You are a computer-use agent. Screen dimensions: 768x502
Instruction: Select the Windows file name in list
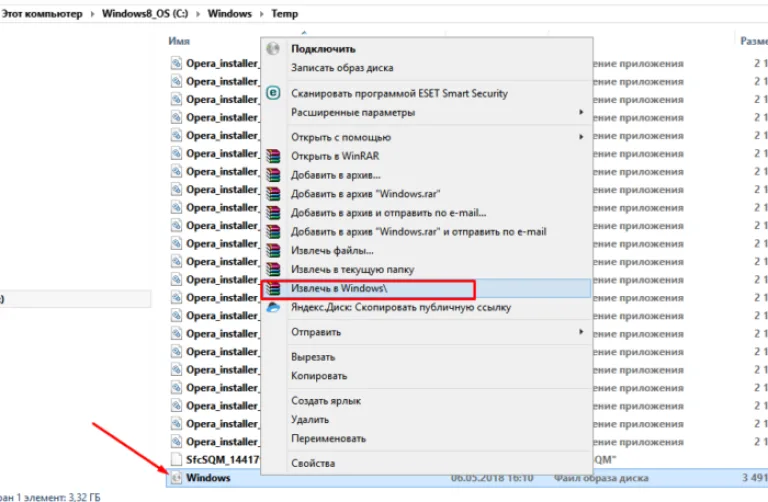click(x=208, y=478)
